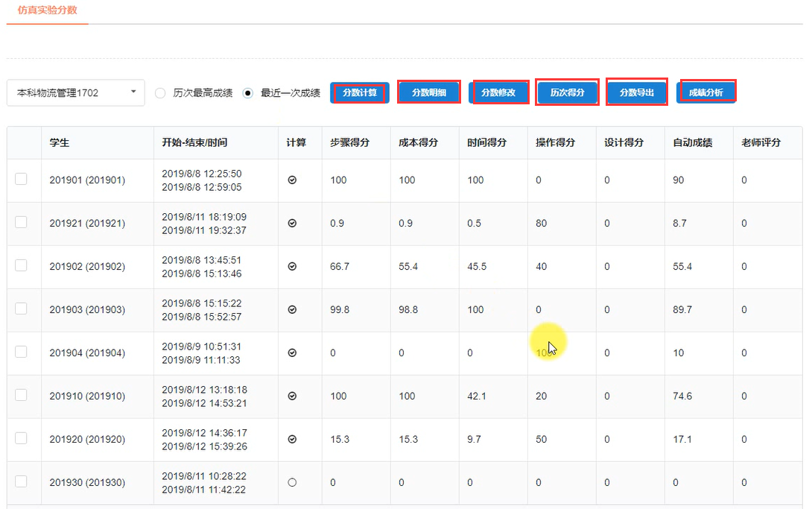Click the 2019/8/8 12:25:50 start time
This screenshot has width=812, height=509.
[202, 174]
